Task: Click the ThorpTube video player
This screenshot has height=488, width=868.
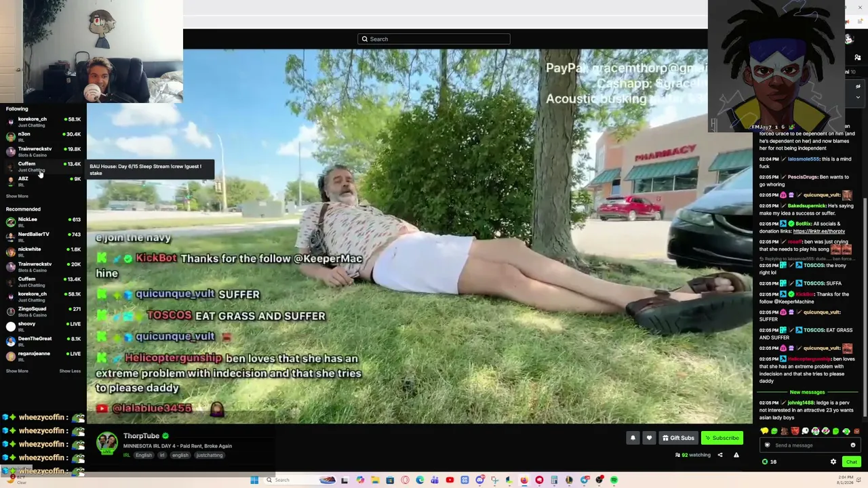Action: [x=420, y=236]
